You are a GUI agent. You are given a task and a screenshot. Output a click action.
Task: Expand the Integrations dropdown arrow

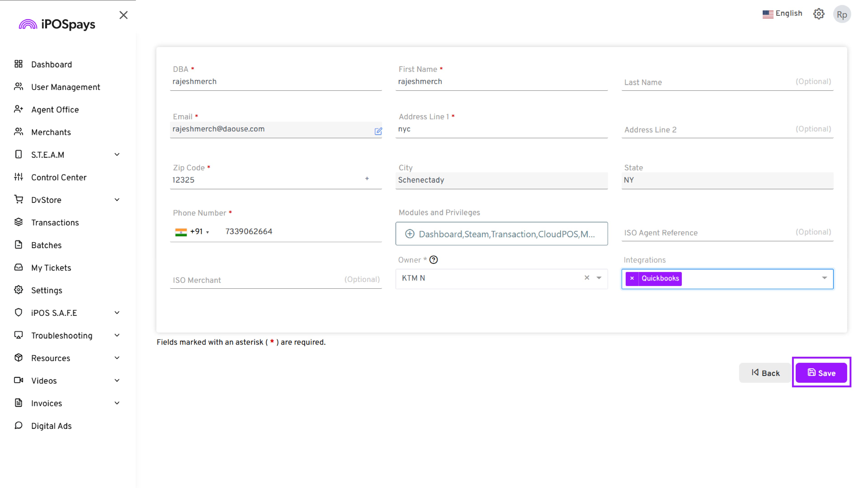point(824,278)
